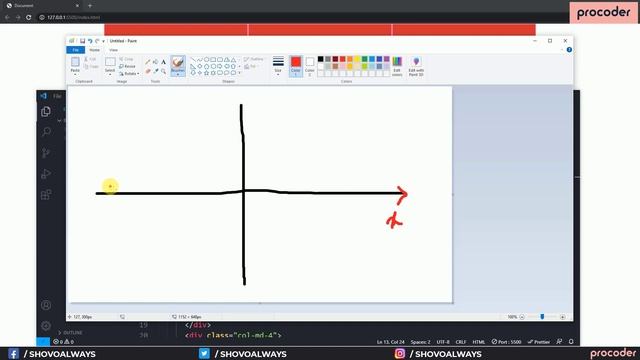
Task: Click the browser Back arrow button
Action: click(x=7, y=18)
